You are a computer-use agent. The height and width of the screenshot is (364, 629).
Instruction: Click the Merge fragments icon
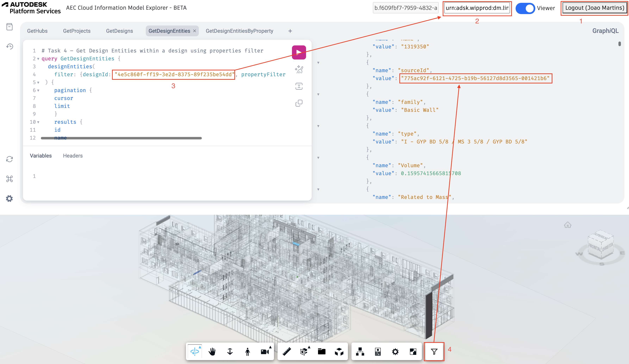tap(299, 86)
